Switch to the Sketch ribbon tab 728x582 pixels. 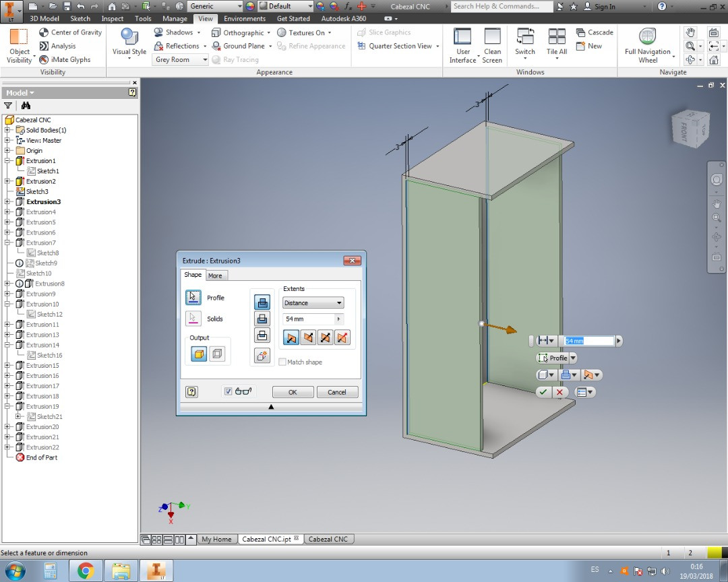pyautogui.click(x=80, y=19)
